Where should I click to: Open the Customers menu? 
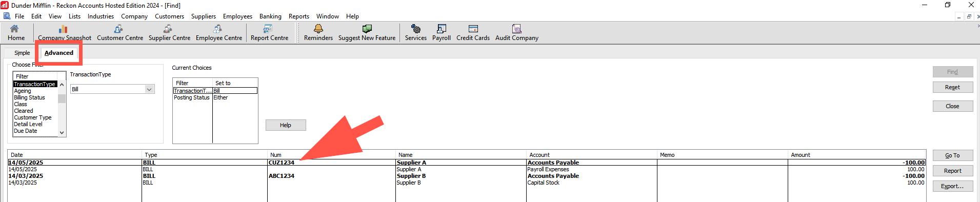(x=169, y=16)
